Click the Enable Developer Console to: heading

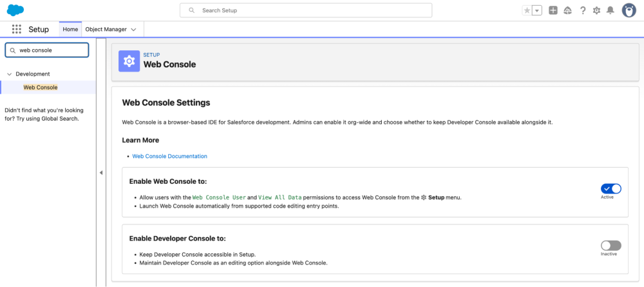pyautogui.click(x=178, y=239)
